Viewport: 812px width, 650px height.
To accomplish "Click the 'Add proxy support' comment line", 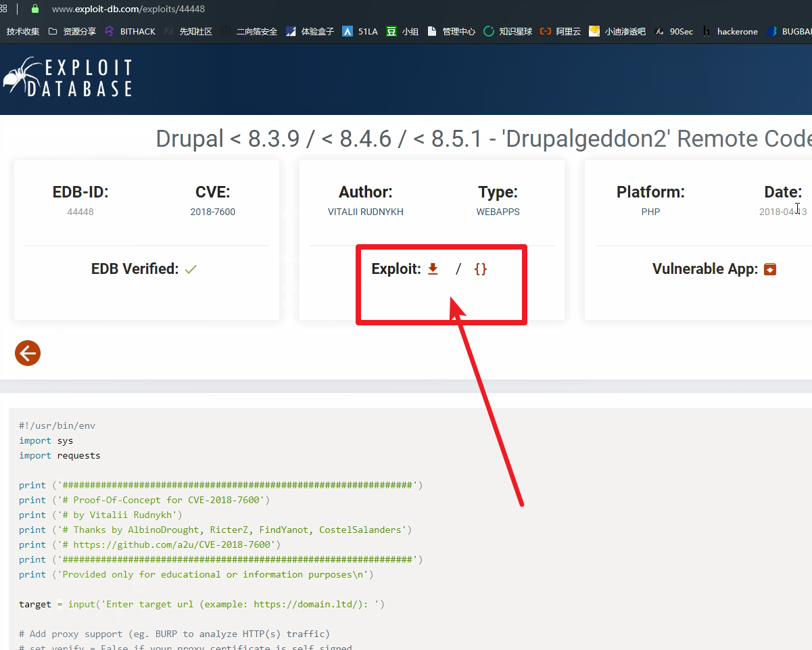I will point(174,634).
